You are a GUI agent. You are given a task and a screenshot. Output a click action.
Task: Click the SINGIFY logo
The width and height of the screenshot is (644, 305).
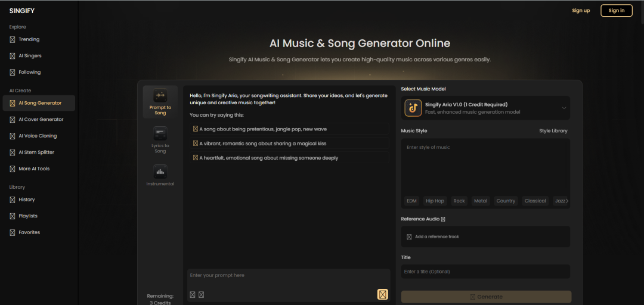[22, 11]
